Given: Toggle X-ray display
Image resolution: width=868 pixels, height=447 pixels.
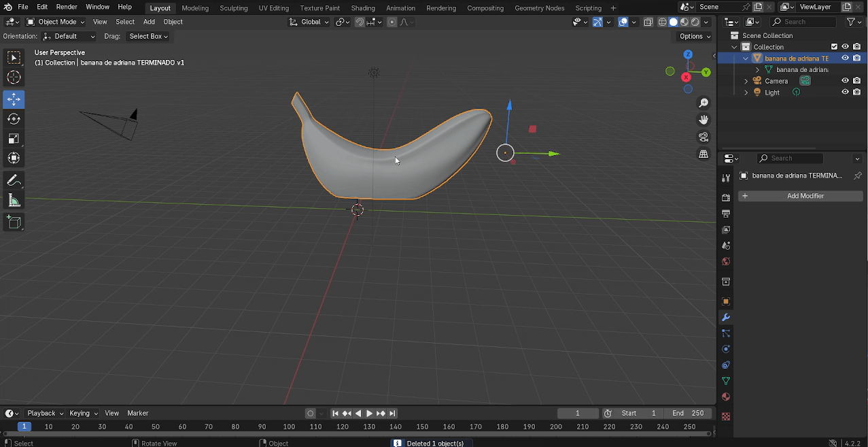Looking at the screenshot, I should pyautogui.click(x=648, y=22).
